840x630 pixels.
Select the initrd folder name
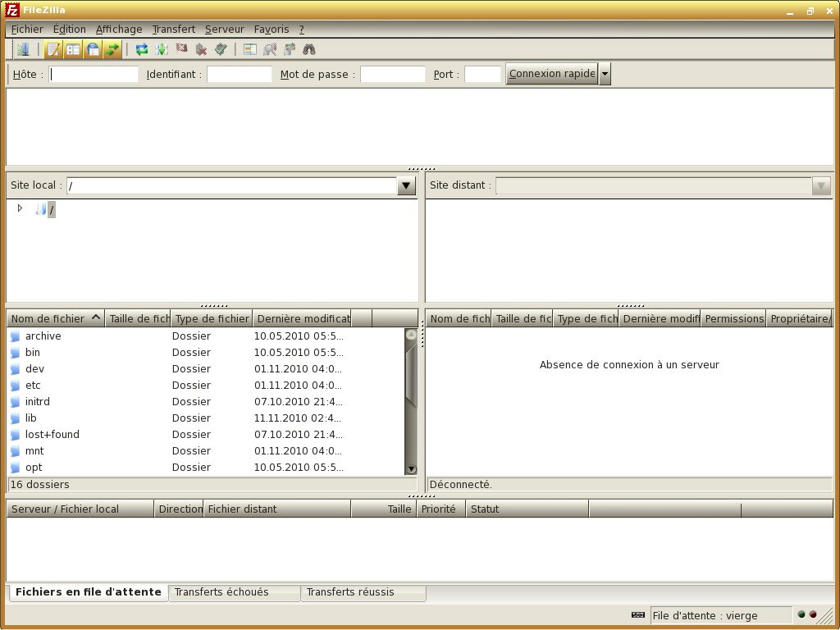[x=38, y=402]
